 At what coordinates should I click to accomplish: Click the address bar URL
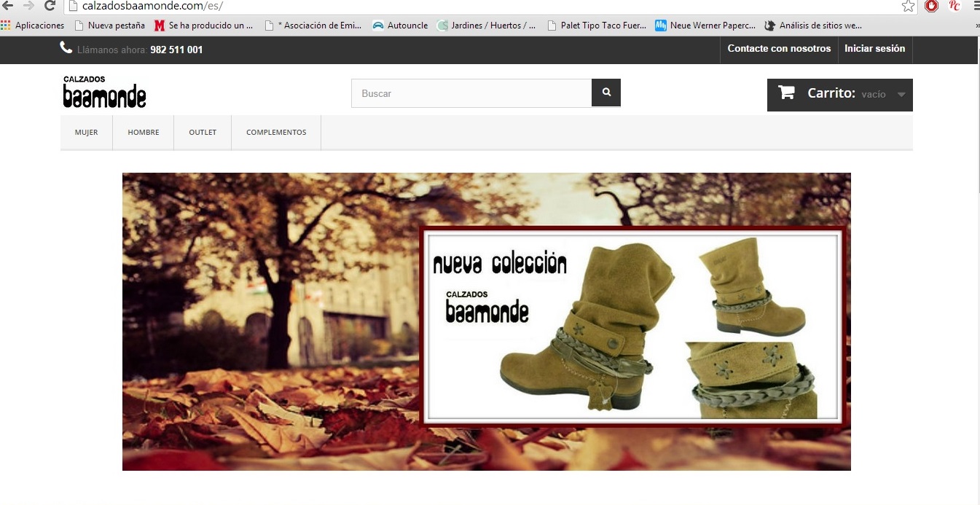[x=152, y=6]
